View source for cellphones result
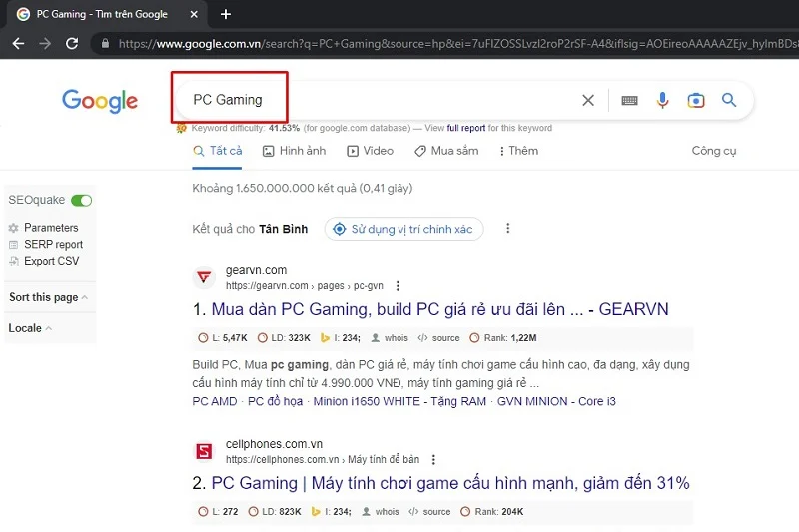 [x=429, y=512]
